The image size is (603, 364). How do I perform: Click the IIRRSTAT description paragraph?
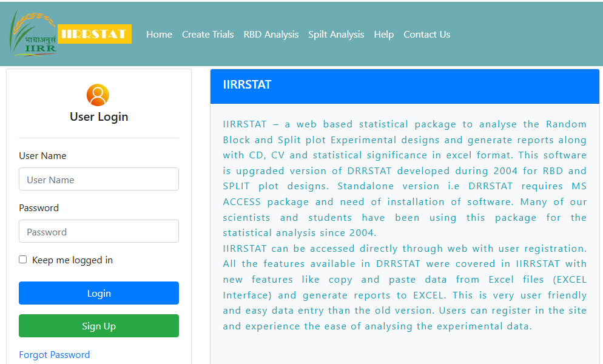coord(405,225)
